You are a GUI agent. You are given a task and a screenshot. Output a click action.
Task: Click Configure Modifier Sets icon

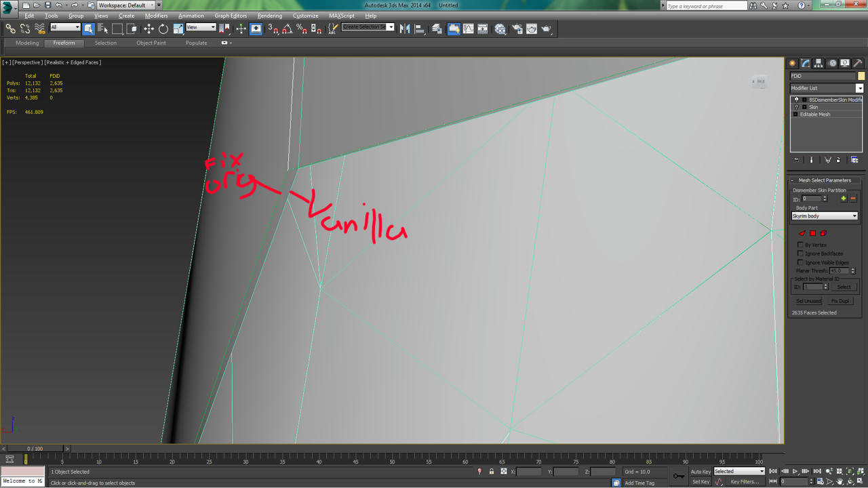tap(854, 160)
